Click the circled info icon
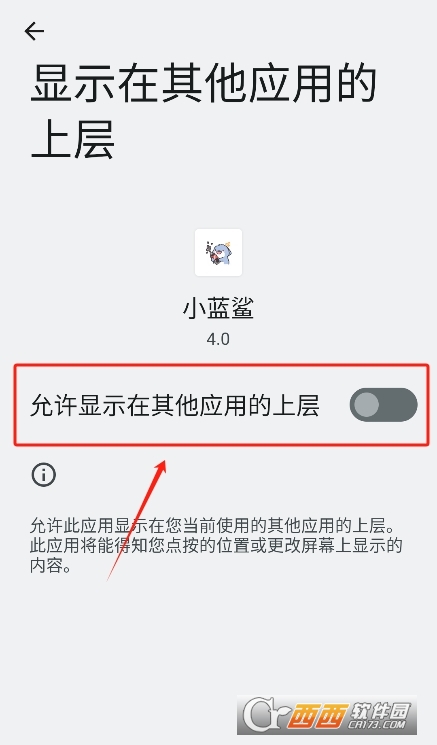Screen dimensions: 437x745 tap(44, 474)
